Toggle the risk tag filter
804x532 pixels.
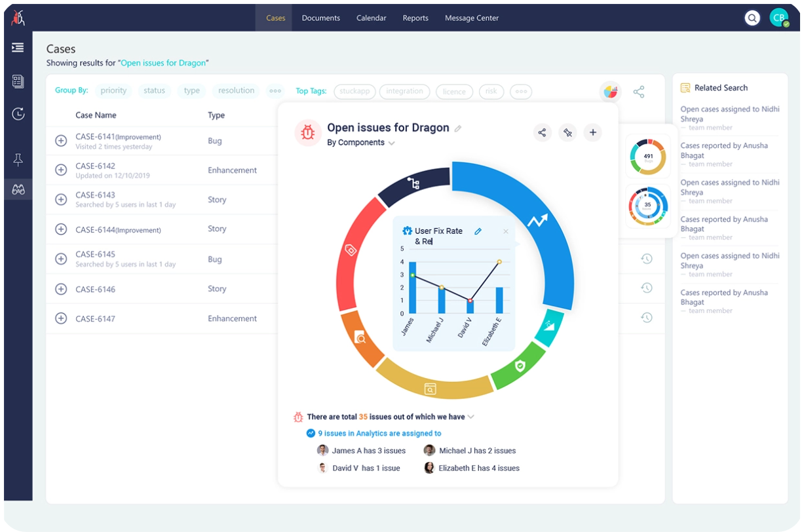coord(491,92)
